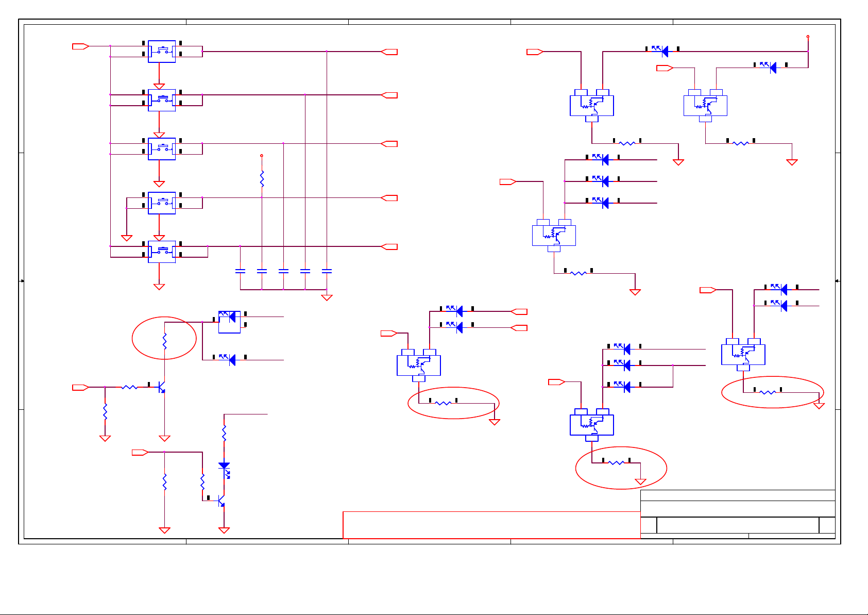Click the output port on the second switch's line

(x=389, y=95)
